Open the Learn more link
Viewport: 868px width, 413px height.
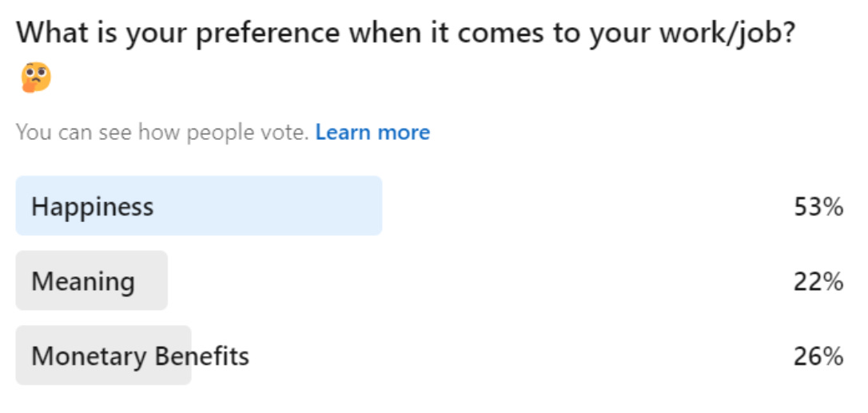(372, 133)
